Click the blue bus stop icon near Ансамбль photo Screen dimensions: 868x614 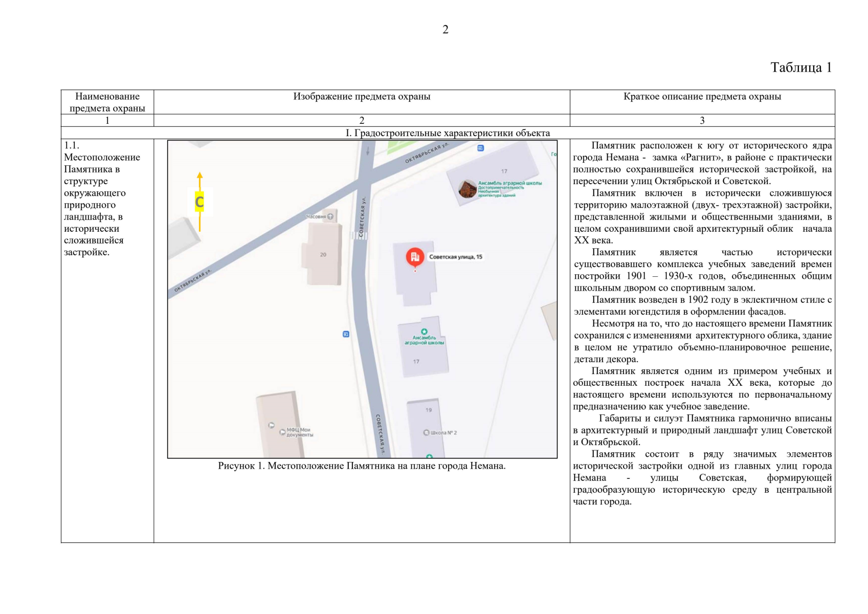tap(480, 148)
